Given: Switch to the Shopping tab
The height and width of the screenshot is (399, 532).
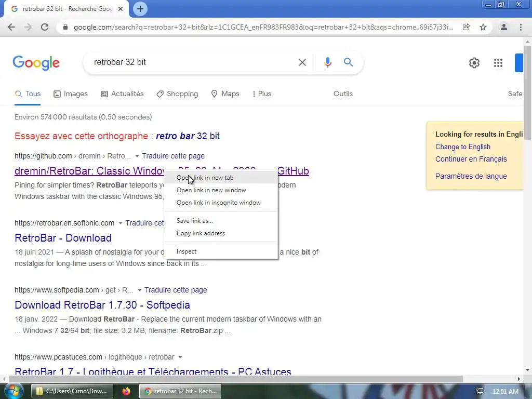Looking at the screenshot, I should pos(177,94).
